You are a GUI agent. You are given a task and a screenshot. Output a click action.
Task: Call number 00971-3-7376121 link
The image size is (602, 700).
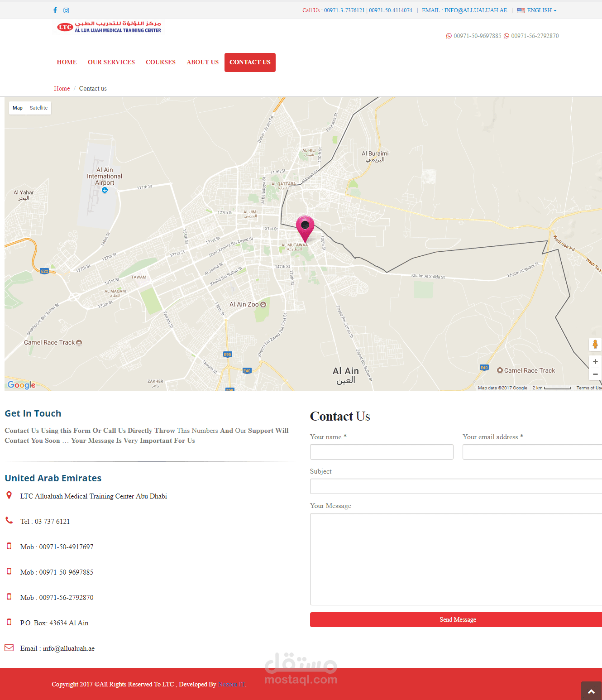(x=344, y=10)
